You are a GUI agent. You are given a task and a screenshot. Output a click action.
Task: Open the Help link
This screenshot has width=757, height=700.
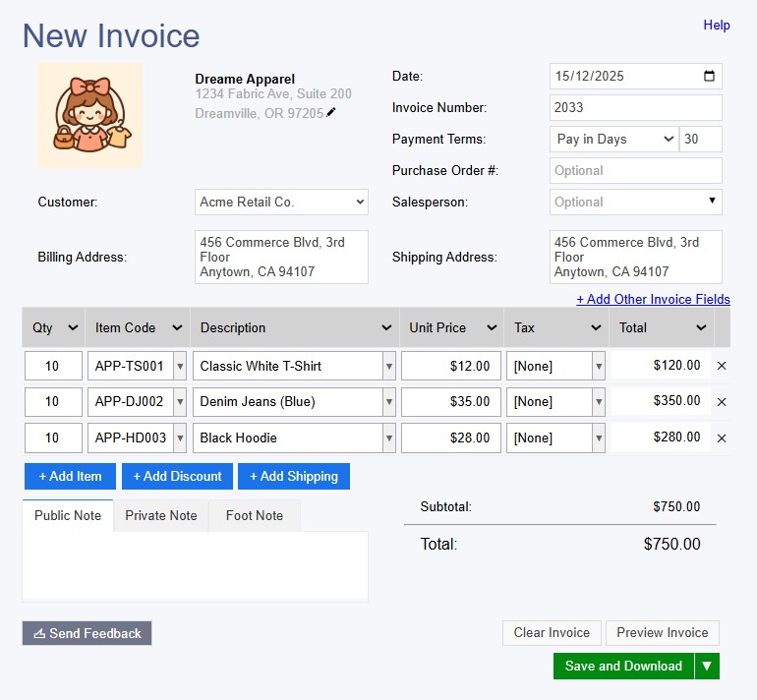tap(717, 26)
